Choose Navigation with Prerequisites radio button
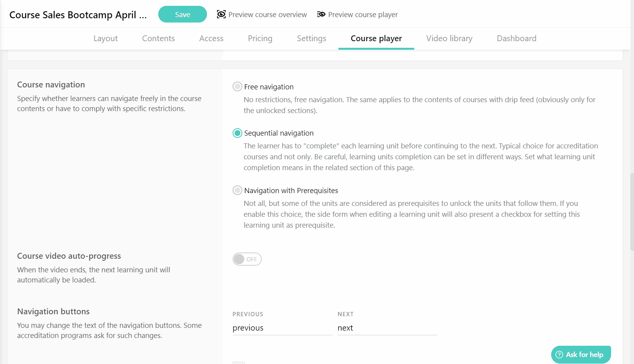Viewport: 634px width, 364px height. point(237,190)
